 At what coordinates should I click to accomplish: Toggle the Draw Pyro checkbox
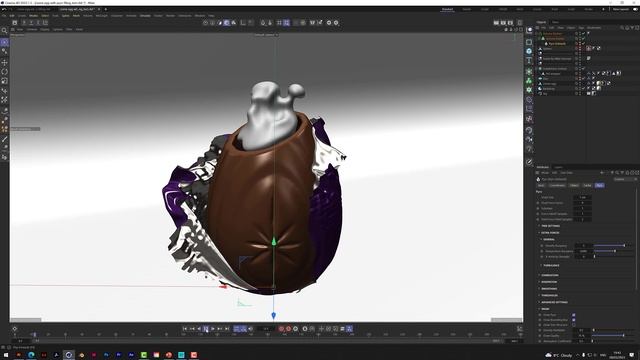(573, 315)
